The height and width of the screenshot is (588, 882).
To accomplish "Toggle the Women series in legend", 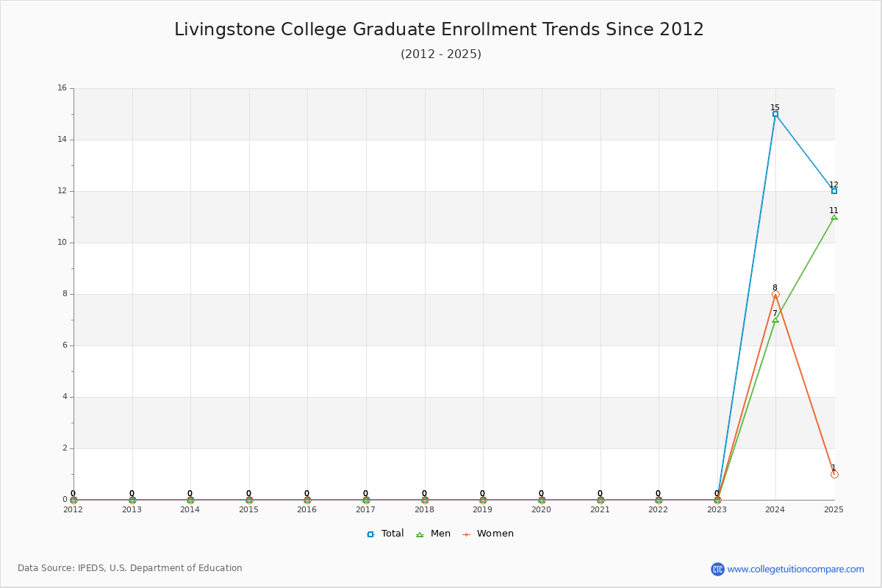I will [x=487, y=534].
